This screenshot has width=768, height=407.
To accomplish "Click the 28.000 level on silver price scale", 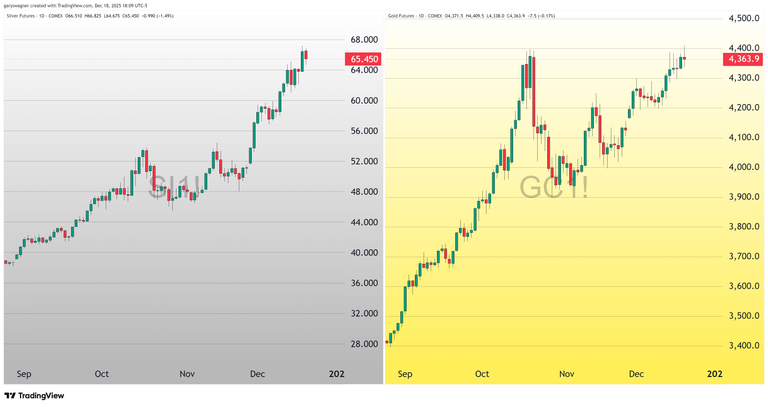I will tap(364, 344).
